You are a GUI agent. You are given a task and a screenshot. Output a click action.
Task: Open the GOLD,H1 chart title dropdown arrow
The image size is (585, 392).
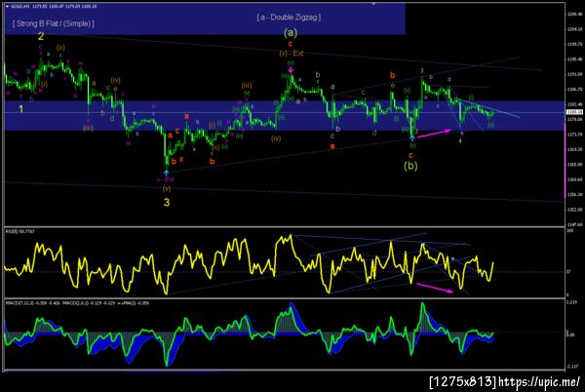(x=7, y=7)
